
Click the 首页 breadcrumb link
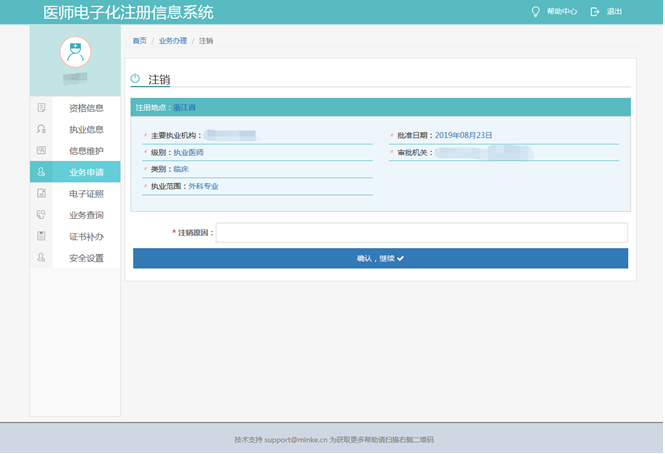(x=139, y=41)
